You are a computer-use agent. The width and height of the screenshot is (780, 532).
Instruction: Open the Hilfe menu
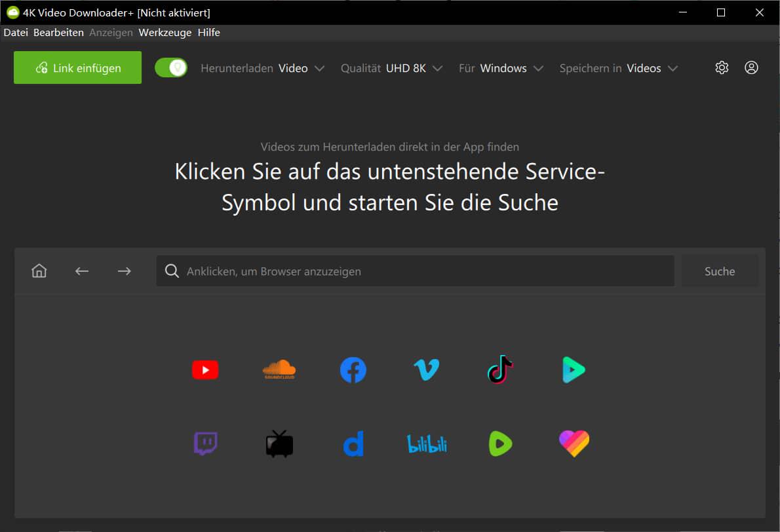[x=209, y=32]
